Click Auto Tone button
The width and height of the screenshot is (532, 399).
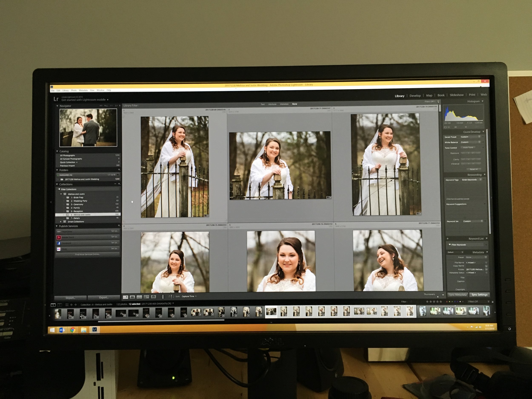pos(468,147)
